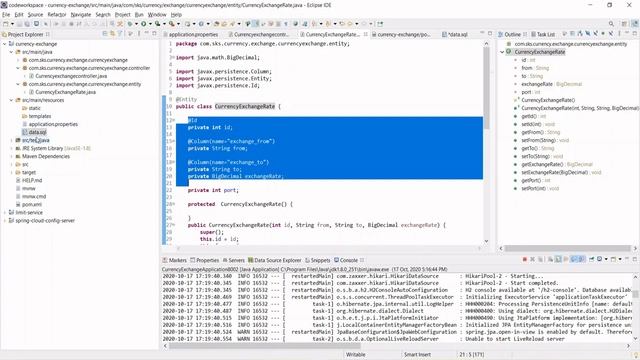The image size is (640, 360).
Task: Click the Search magnifier icon in toolbar
Action: point(611,24)
